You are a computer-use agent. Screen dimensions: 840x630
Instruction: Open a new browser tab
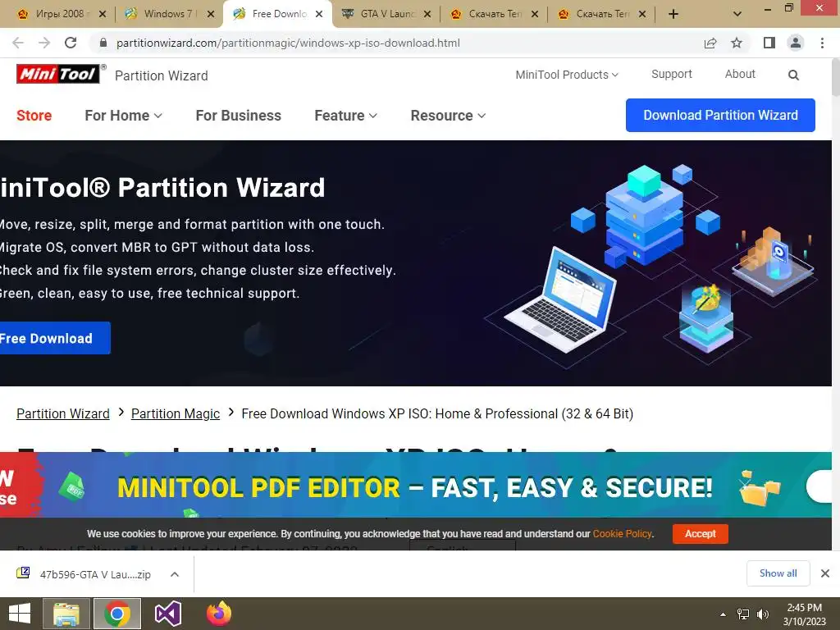tap(673, 14)
